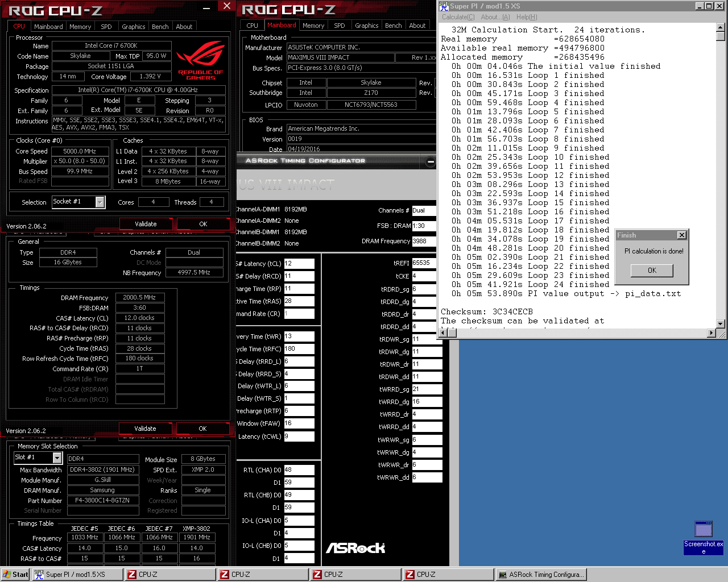Select Graphics tab in processor CPU-Z window

pyautogui.click(x=134, y=27)
